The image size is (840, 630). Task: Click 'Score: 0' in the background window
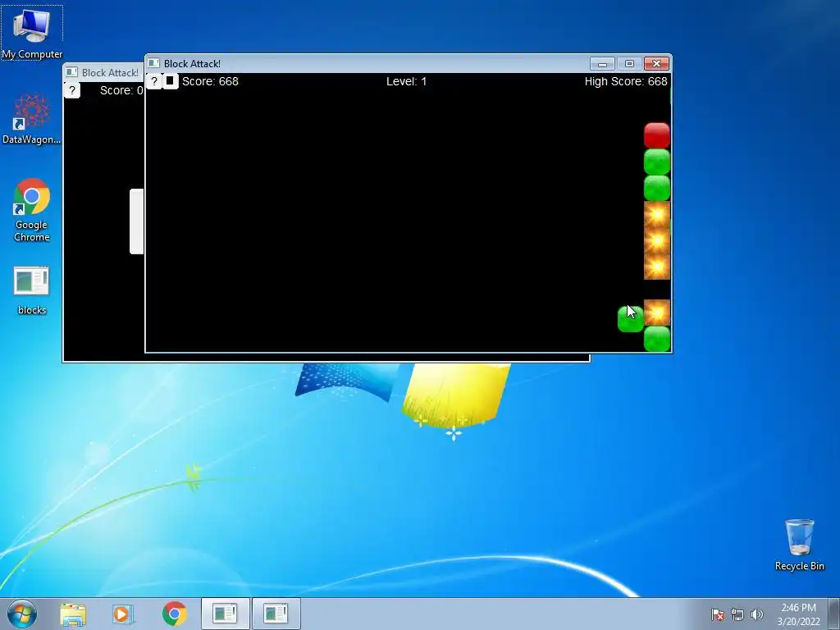coord(121,90)
